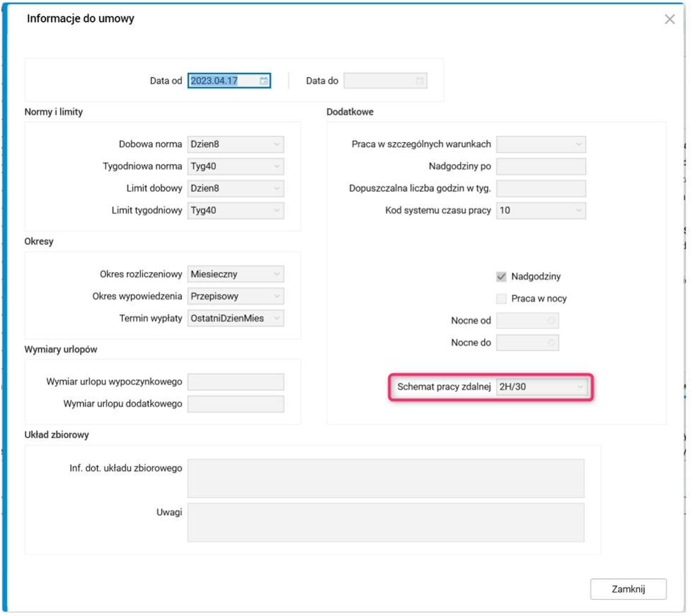691x616 pixels.
Task: Toggle the Nadgodziny checkbox
Action: click(x=501, y=277)
